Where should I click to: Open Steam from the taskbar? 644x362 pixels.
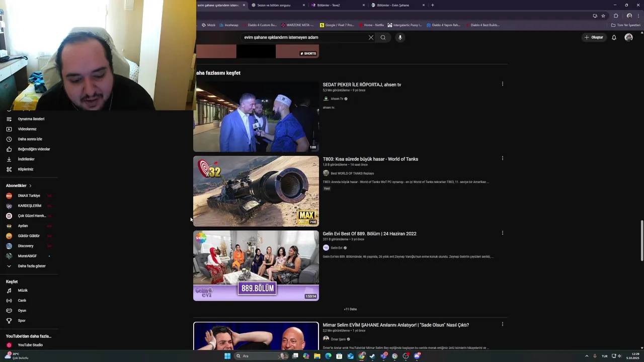tap(372, 356)
